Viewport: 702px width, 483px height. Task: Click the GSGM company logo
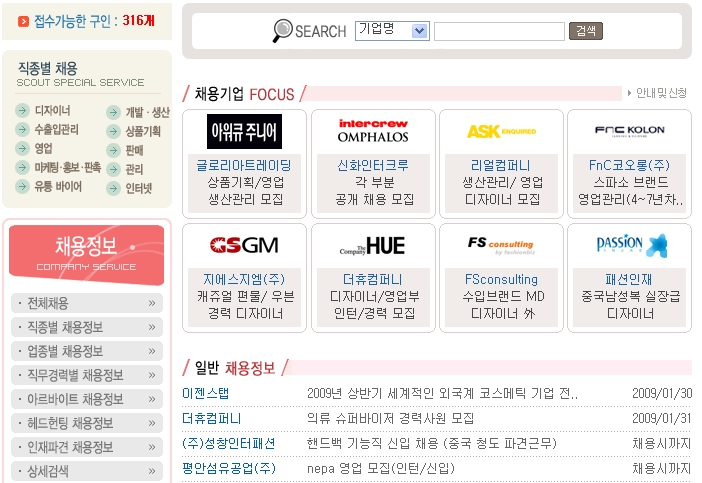pyautogui.click(x=244, y=245)
